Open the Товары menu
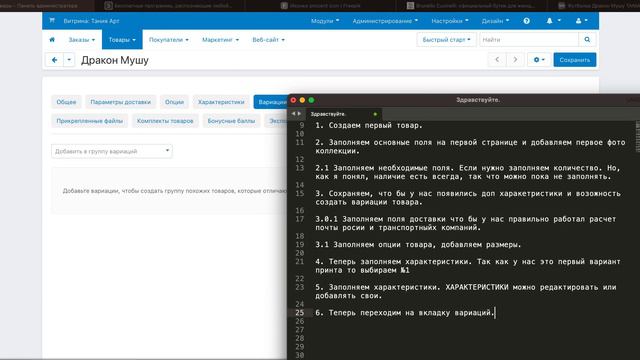 coord(122,40)
